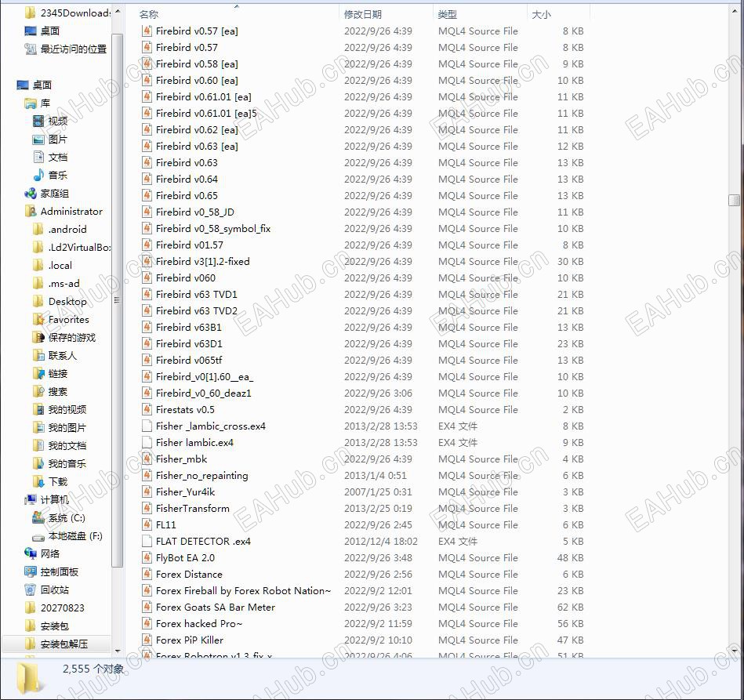Select the FlyBot EA 2.0 file icon
Image resolution: width=744 pixels, height=700 pixels.
coord(147,557)
